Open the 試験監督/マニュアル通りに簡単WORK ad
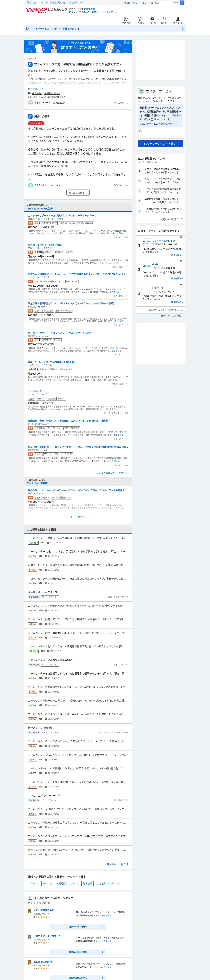The image size is (210, 980). (50, 660)
